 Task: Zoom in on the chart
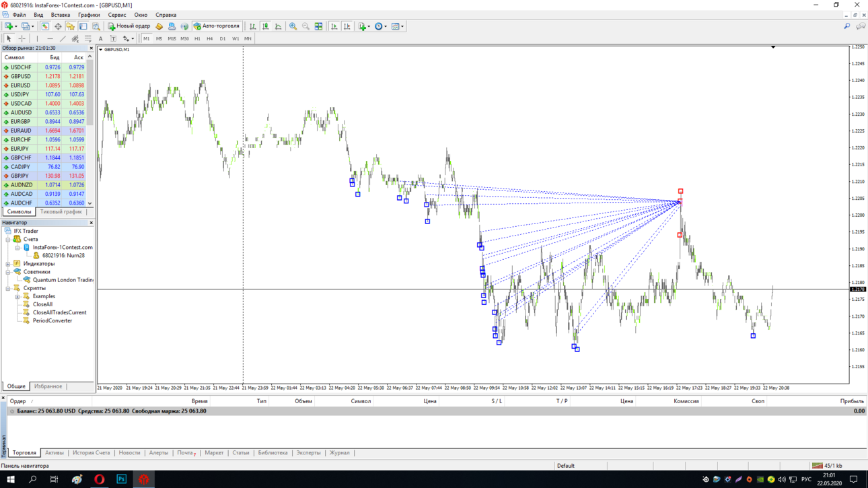pos(293,26)
